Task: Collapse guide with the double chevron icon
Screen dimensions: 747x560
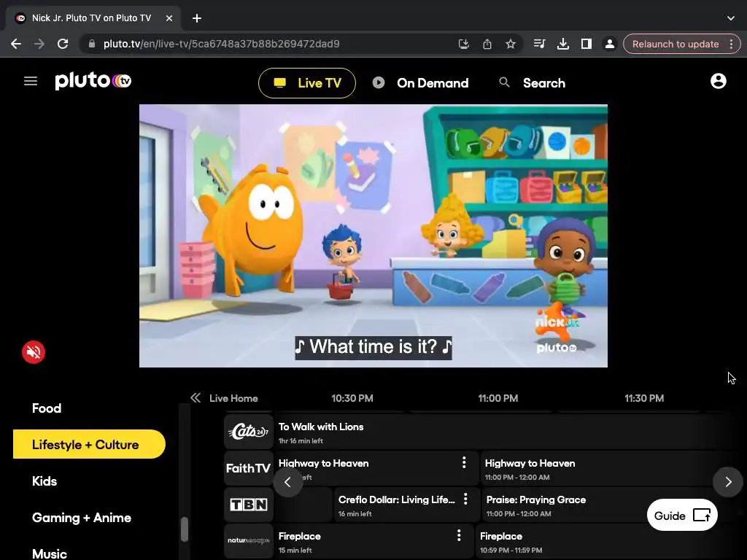Action: pyautogui.click(x=196, y=398)
